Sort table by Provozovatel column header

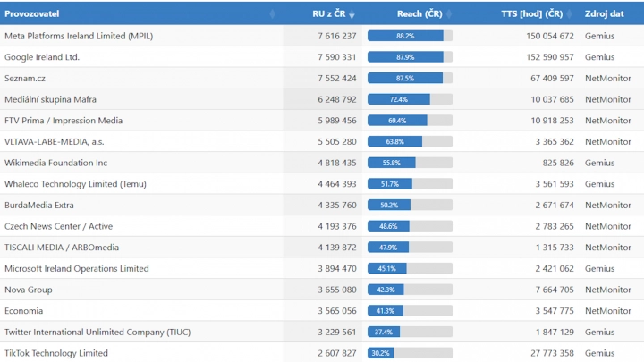coord(31,13)
